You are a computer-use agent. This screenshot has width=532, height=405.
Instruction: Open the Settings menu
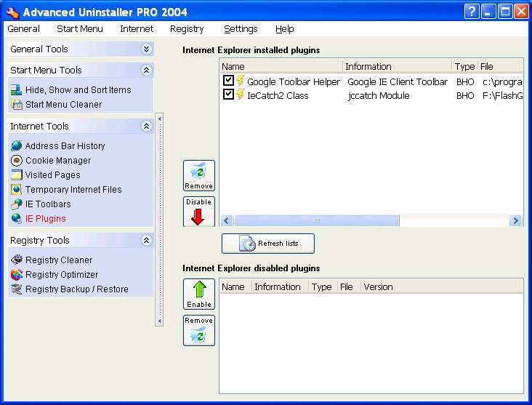coord(241,29)
